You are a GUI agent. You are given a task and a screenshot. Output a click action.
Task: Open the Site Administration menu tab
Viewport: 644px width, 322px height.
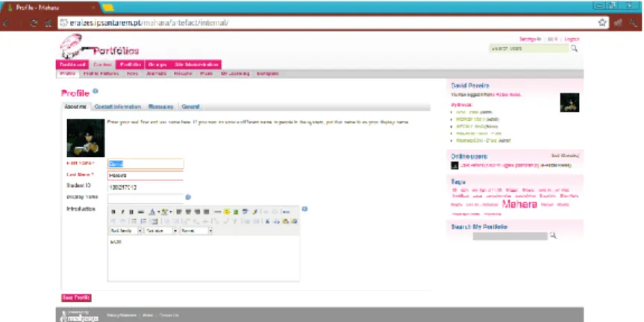pos(196,64)
